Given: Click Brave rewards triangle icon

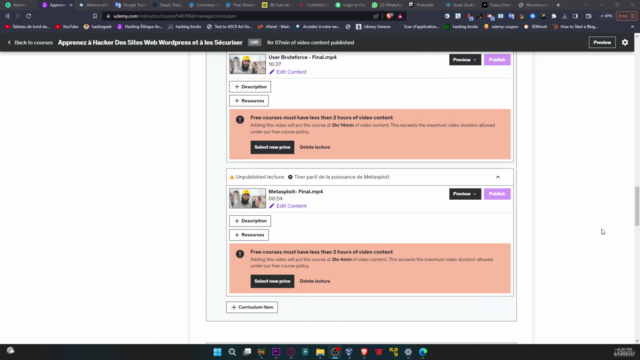Looking at the screenshot, I should click(400, 16).
